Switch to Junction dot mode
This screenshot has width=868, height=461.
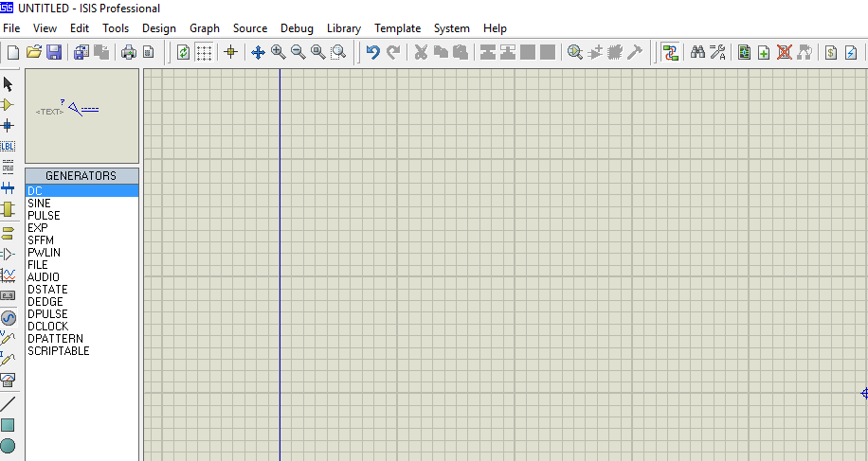tap(8, 126)
